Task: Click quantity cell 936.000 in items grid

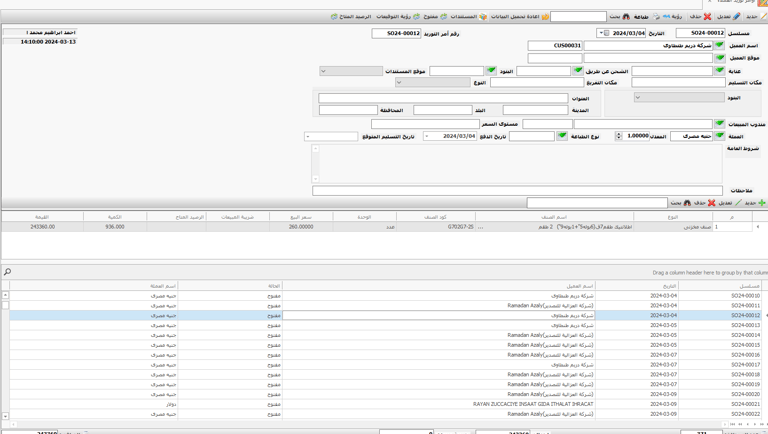Action: pyautogui.click(x=115, y=227)
